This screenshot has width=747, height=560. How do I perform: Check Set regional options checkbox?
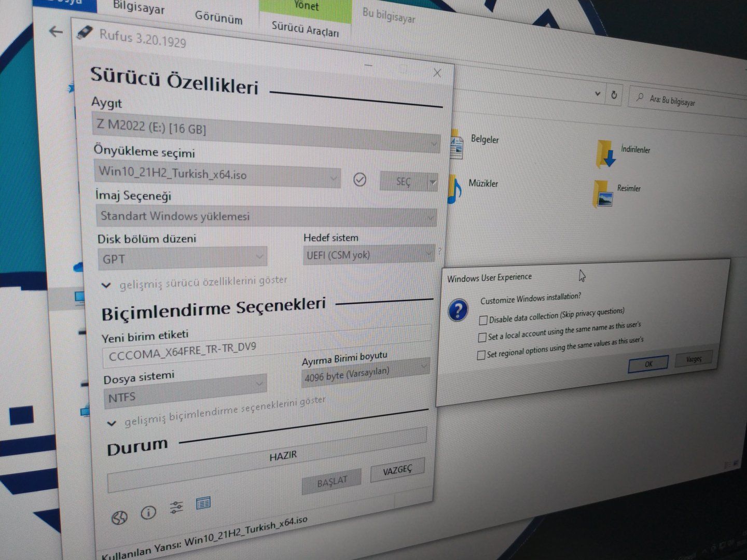tap(481, 355)
